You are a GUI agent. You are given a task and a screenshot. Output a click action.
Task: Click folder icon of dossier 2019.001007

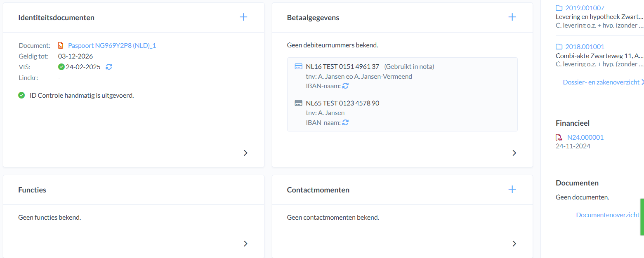pos(559,8)
